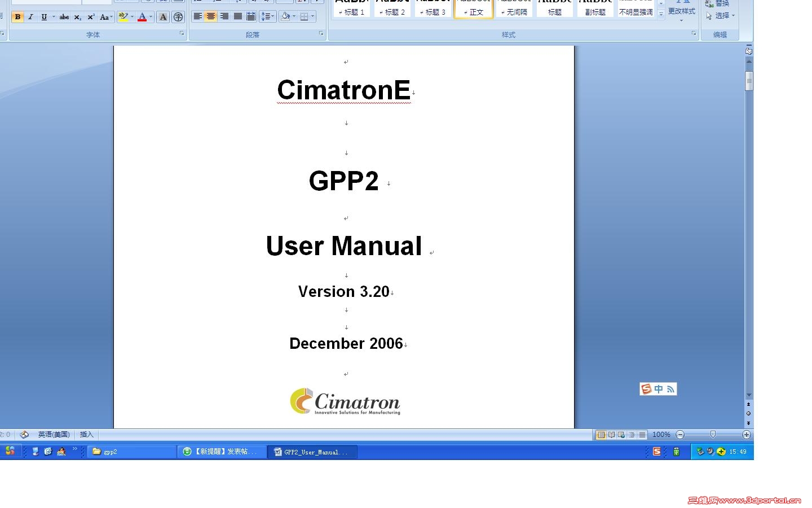Screen dimensions: 812x508
Task: Click vertical scrollbar thumb
Action: [x=749, y=81]
